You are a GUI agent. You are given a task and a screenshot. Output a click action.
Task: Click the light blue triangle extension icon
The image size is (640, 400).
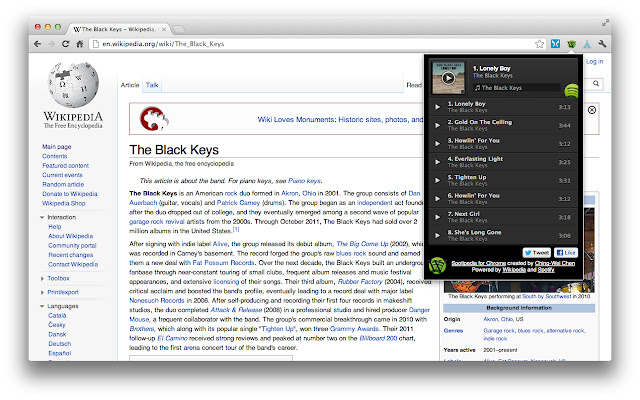coord(587,44)
